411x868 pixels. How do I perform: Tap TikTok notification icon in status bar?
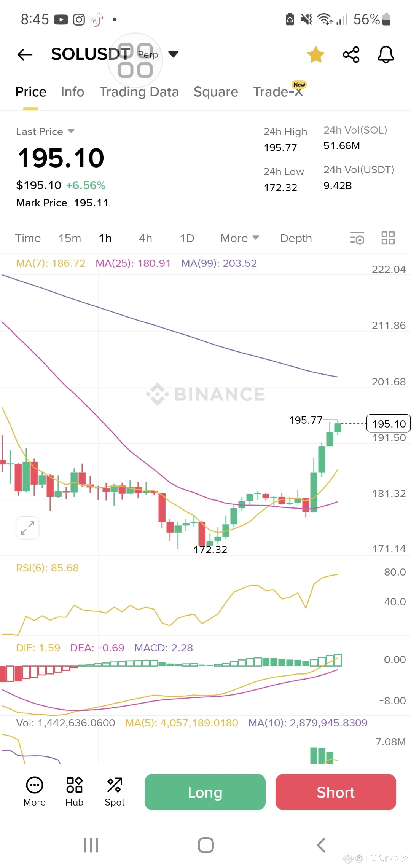(97, 19)
